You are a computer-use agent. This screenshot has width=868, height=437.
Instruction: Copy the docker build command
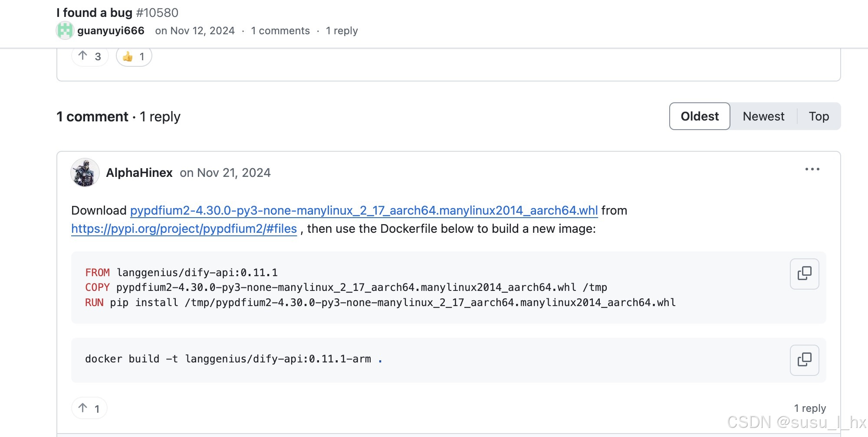pyautogui.click(x=804, y=360)
